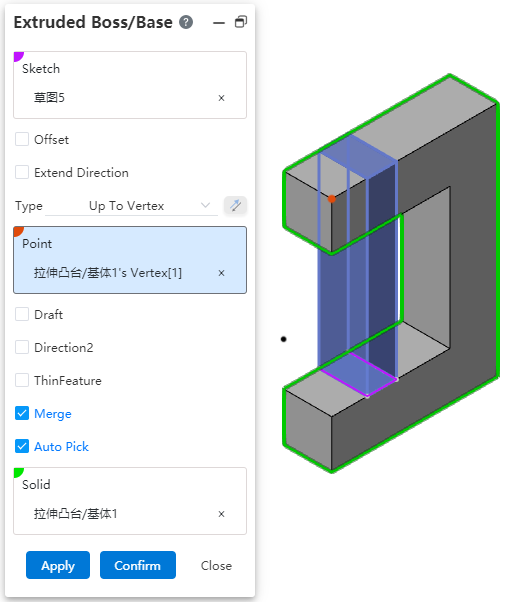The width and height of the screenshot is (524, 602).
Task: Activate the Point selection box
Action: [x=130, y=260]
